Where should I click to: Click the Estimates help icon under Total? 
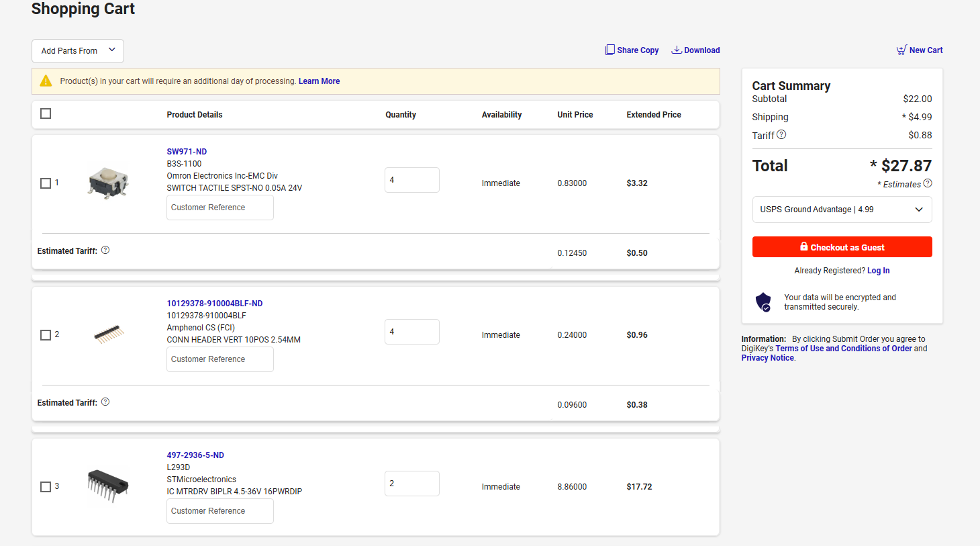coord(928,183)
